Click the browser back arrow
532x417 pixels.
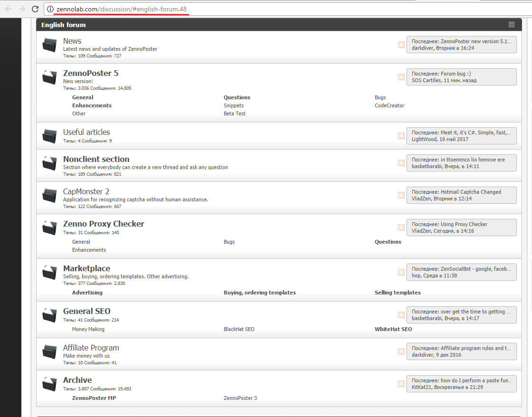tap(9, 9)
